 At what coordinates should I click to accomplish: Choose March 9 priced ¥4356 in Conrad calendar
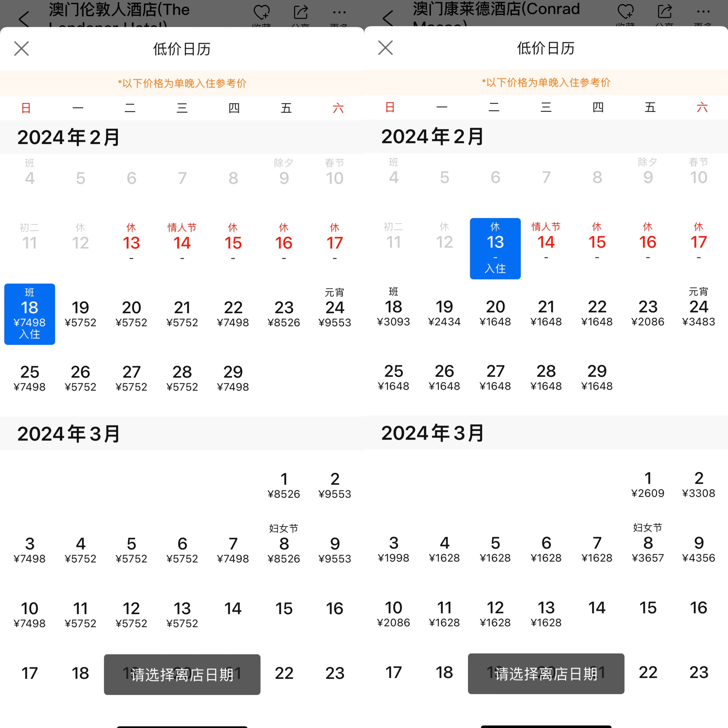point(699,549)
